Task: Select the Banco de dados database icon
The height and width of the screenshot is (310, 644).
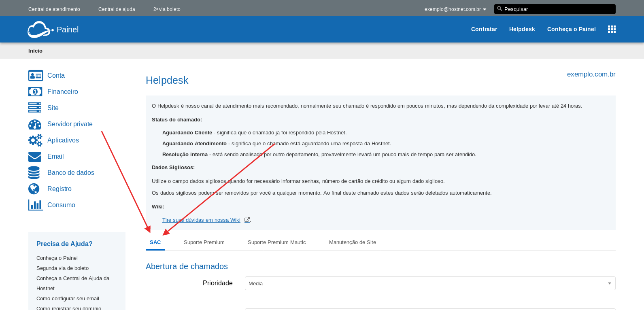Action: (x=34, y=173)
